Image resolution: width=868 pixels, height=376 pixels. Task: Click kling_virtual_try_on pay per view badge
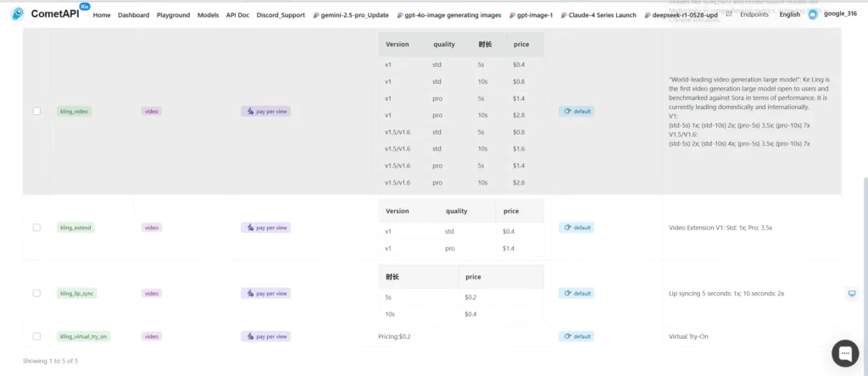[265, 336]
